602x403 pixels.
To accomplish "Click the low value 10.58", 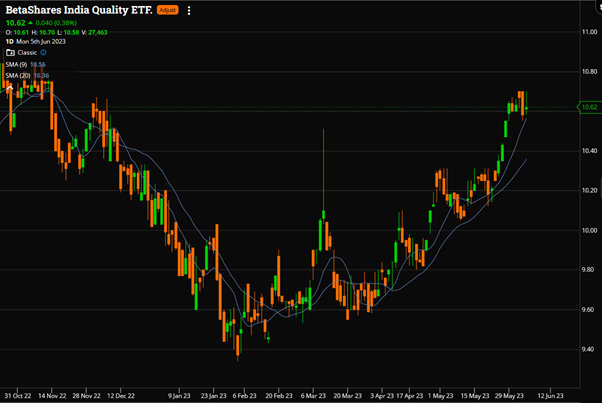I will [71, 33].
